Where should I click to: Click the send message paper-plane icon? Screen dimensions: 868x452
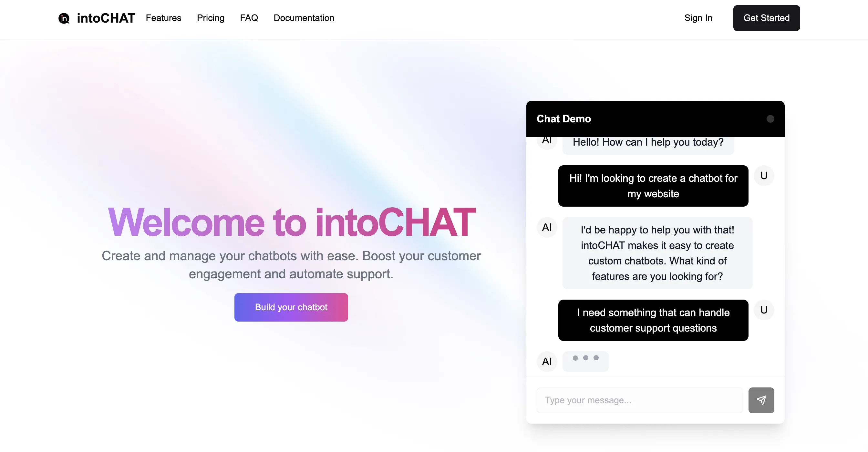point(761,400)
